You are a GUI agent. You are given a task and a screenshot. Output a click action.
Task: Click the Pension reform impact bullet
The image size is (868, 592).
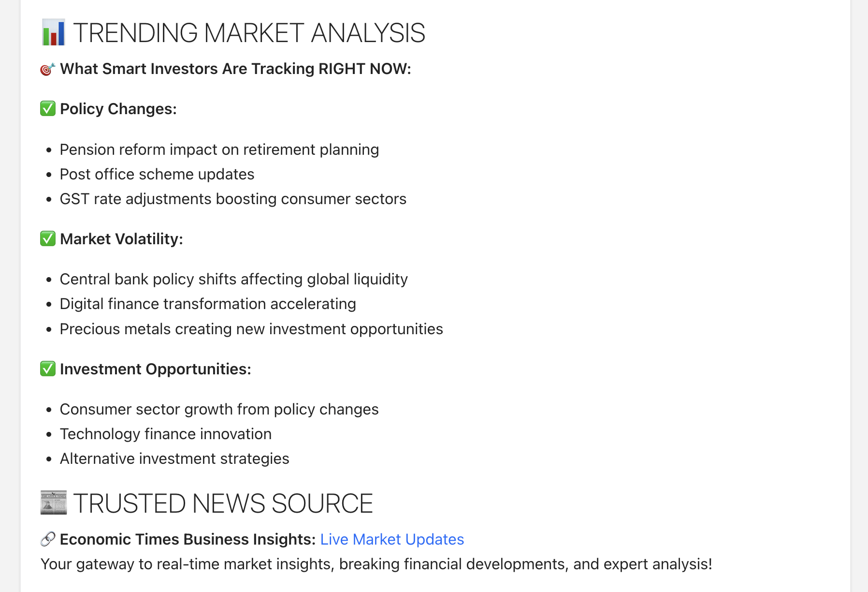coord(219,150)
